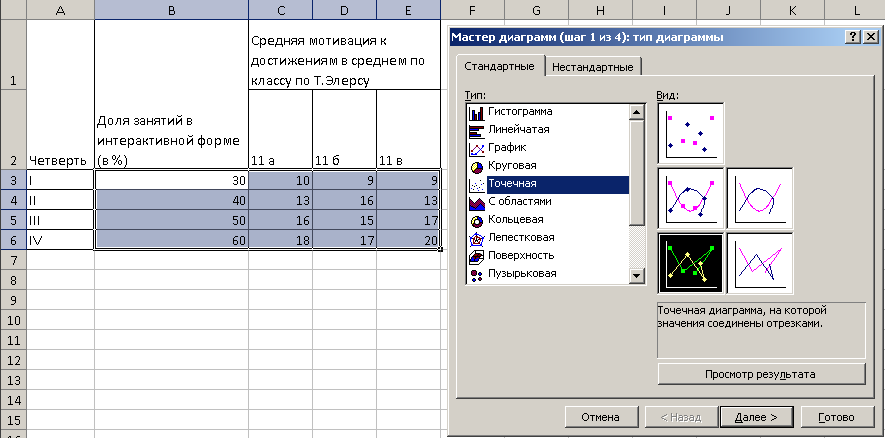This screenshot has width=885, height=438.
Task: Pick the График chart type icon
Action: [477, 148]
